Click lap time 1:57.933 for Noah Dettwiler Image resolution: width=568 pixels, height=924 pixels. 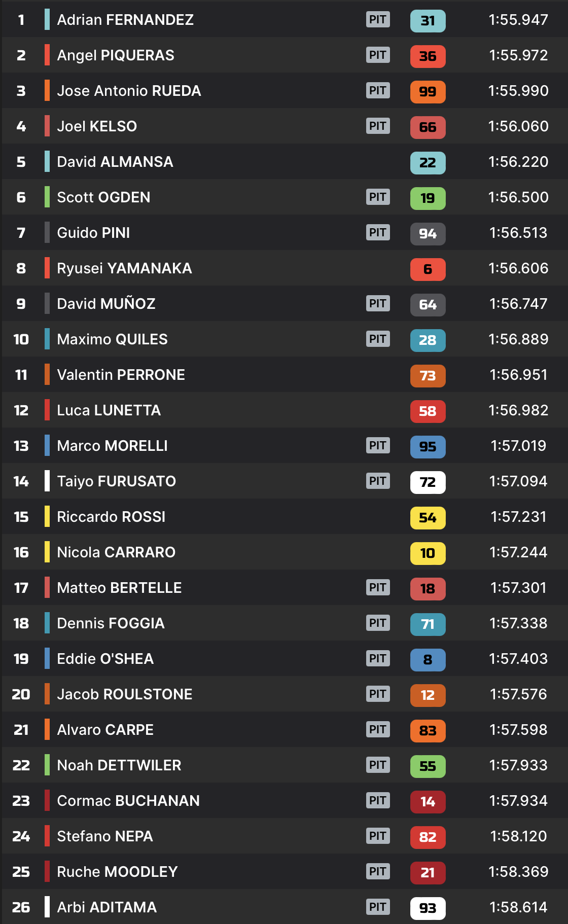point(518,765)
